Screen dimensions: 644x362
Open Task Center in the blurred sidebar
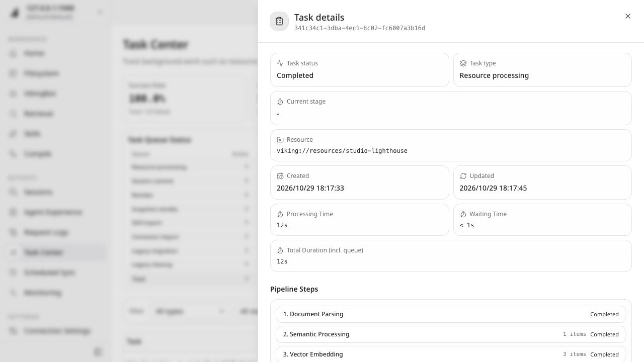click(x=56, y=252)
